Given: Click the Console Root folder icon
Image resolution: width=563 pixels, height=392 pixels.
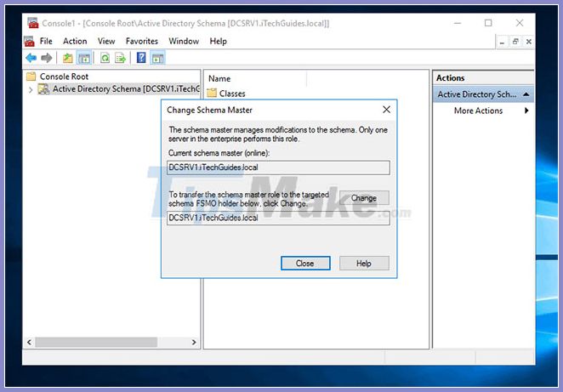Looking at the screenshot, I should [x=31, y=76].
